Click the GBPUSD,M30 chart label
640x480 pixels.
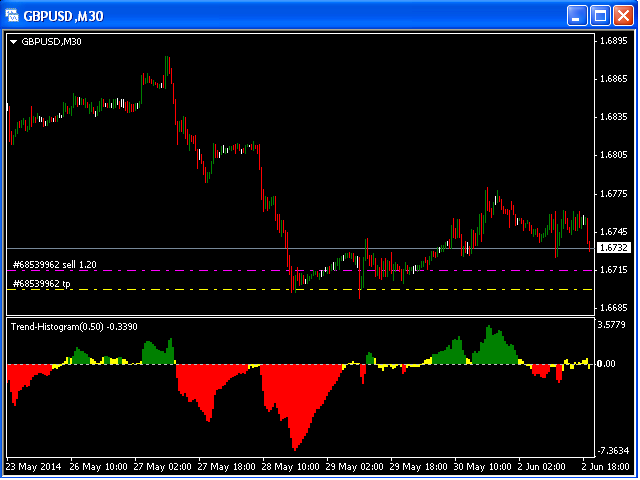coord(51,42)
